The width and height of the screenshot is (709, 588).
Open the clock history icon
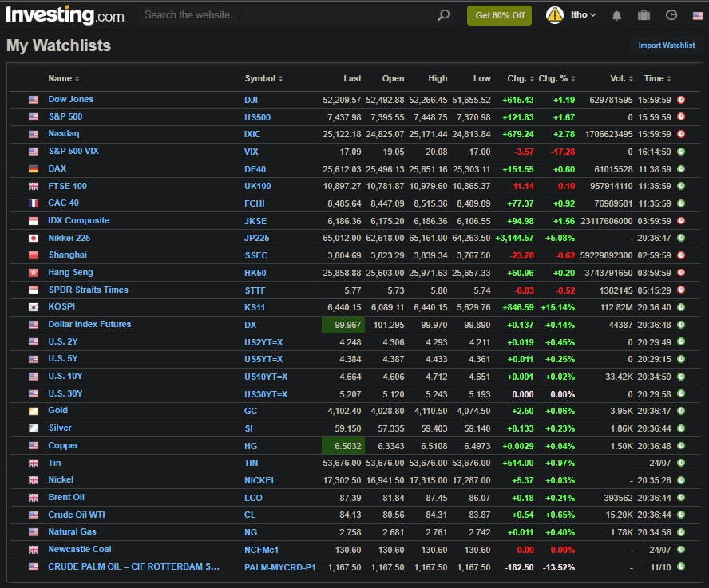tap(671, 15)
